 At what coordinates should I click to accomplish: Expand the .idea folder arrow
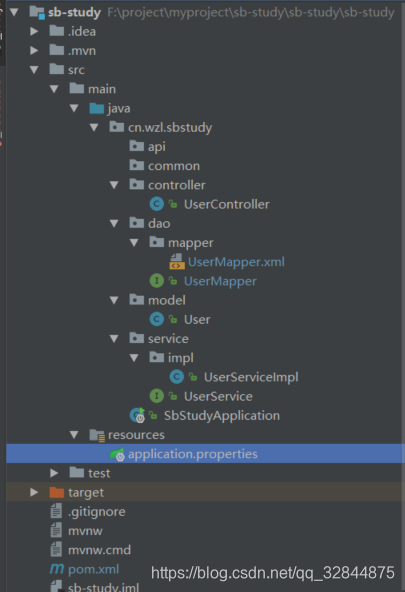(x=34, y=31)
